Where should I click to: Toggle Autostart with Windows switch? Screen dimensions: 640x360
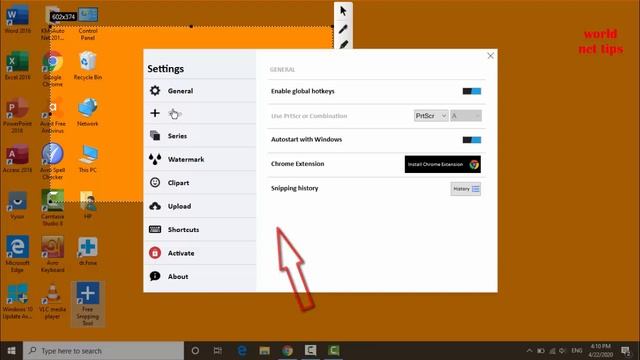(472, 140)
